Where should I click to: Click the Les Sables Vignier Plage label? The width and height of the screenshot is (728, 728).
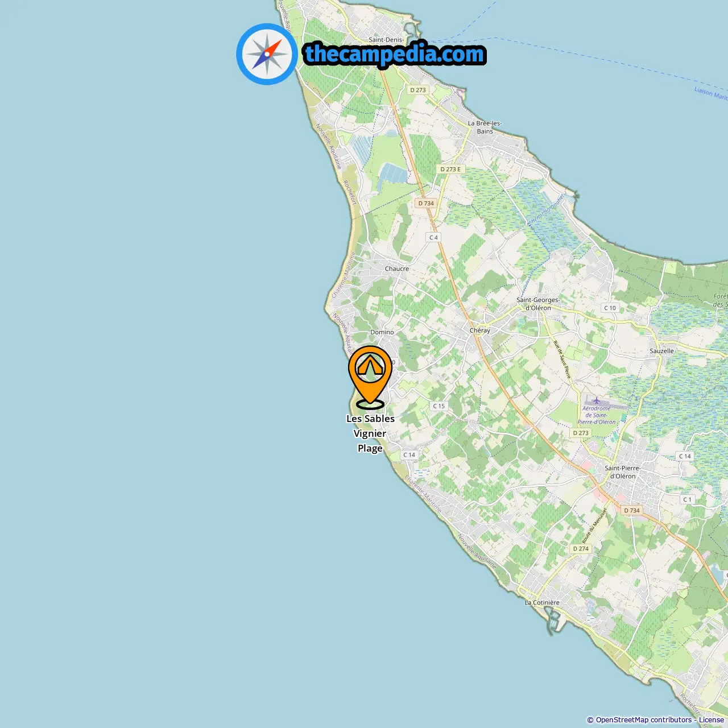pos(370,433)
